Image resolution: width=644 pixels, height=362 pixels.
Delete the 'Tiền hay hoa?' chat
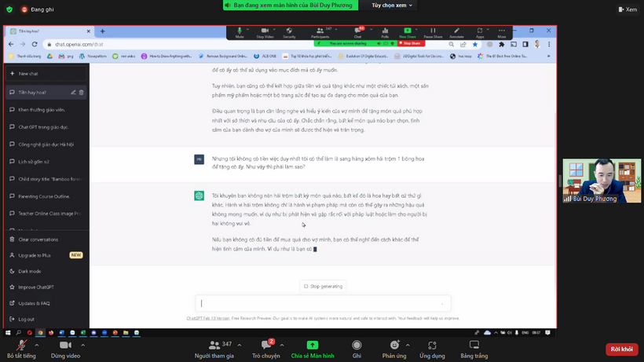pos(82,93)
